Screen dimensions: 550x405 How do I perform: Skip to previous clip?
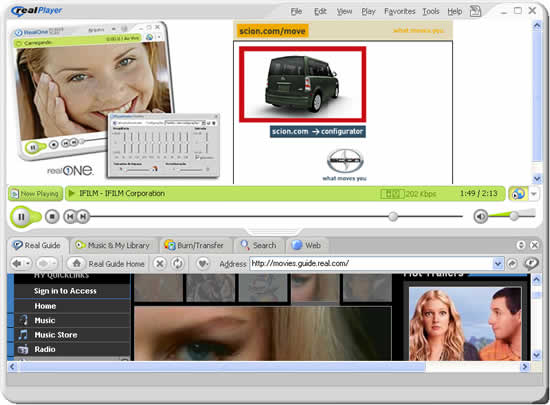click(70, 217)
